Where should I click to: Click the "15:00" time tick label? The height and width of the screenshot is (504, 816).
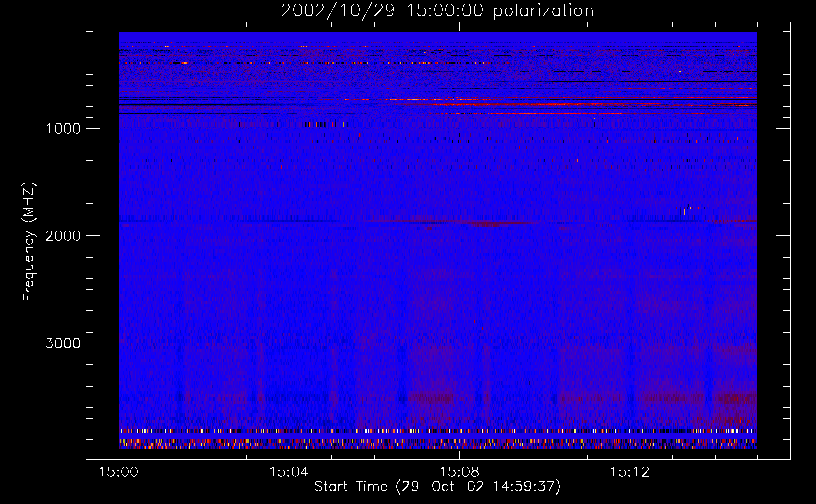[x=119, y=472]
